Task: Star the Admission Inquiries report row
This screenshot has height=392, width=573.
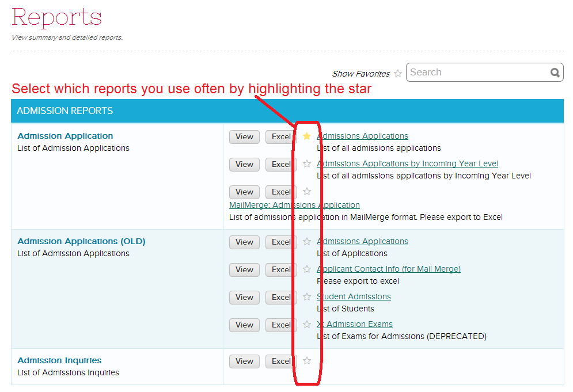Action: pyautogui.click(x=307, y=361)
